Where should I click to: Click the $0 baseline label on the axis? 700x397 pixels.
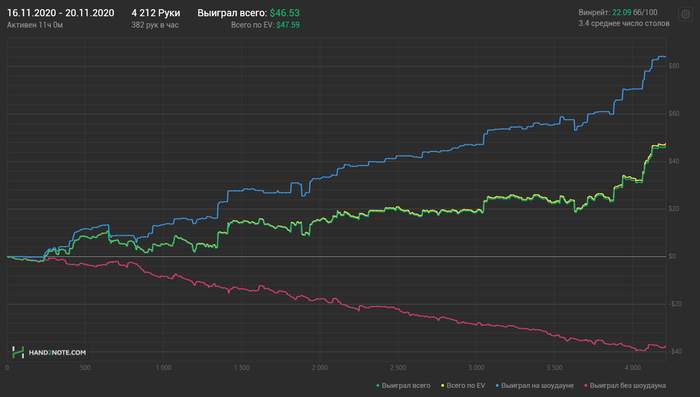pos(672,256)
